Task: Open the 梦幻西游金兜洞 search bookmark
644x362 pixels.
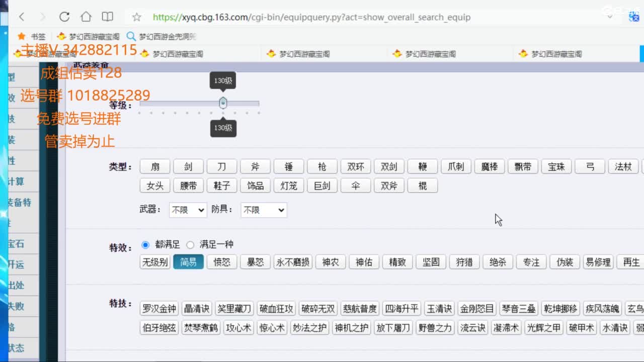Action: pos(161,36)
